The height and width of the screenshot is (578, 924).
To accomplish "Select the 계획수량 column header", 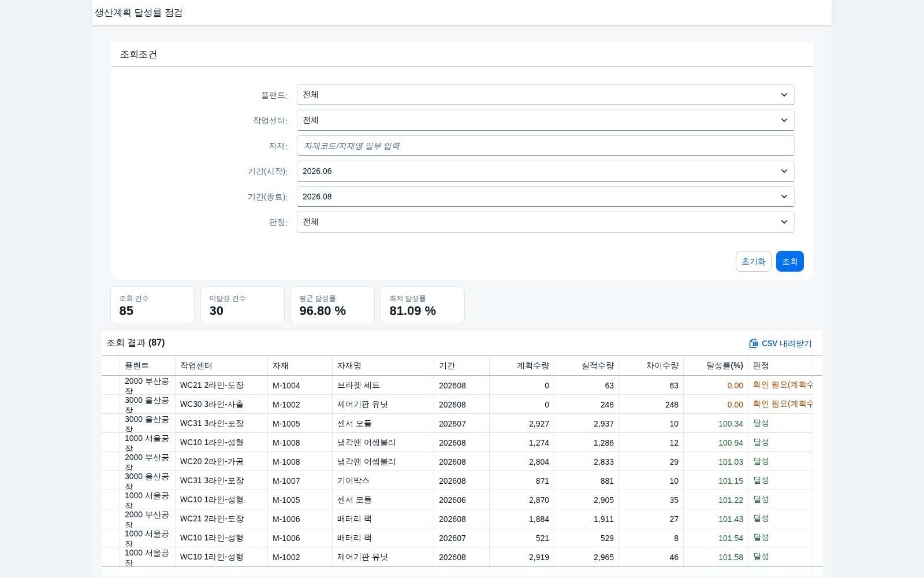I will [x=521, y=366].
